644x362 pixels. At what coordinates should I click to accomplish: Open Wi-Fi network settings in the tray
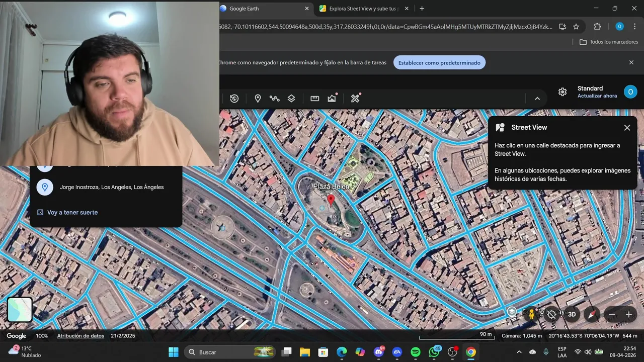point(578,352)
